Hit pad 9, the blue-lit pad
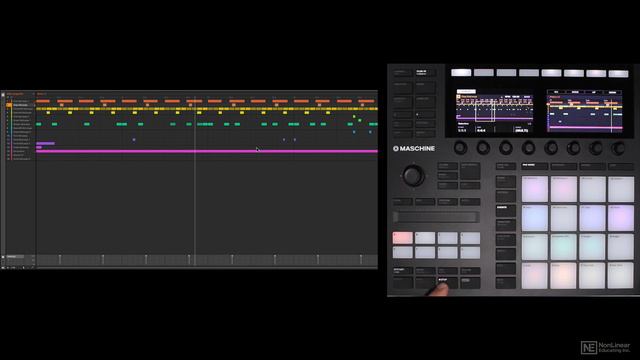This screenshot has width=640, height=360. [x=535, y=218]
